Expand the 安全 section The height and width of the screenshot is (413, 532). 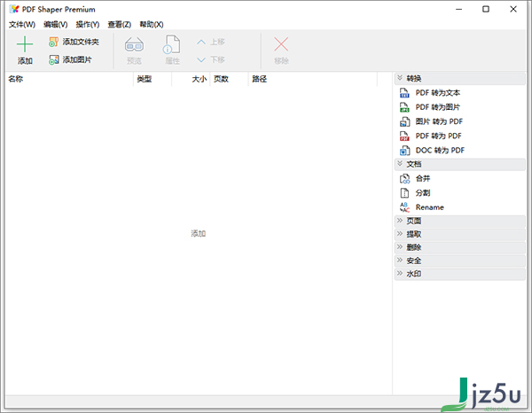pyautogui.click(x=400, y=261)
